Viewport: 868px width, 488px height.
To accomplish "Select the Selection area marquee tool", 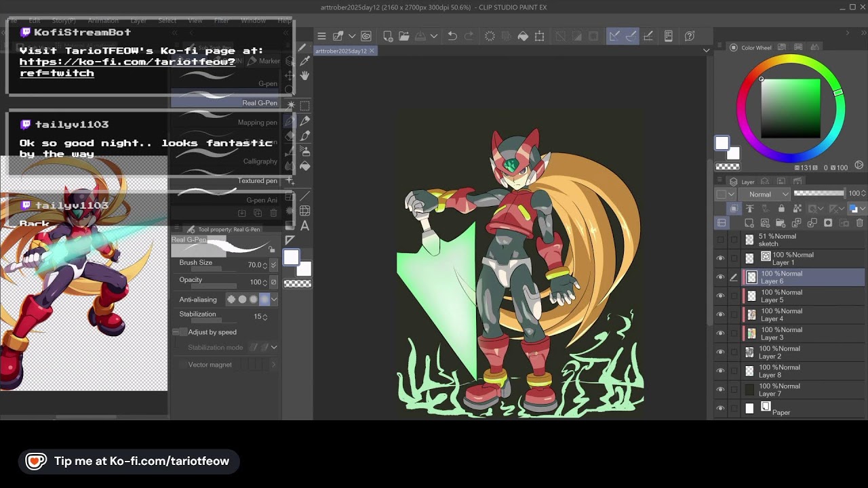I will click(x=305, y=106).
